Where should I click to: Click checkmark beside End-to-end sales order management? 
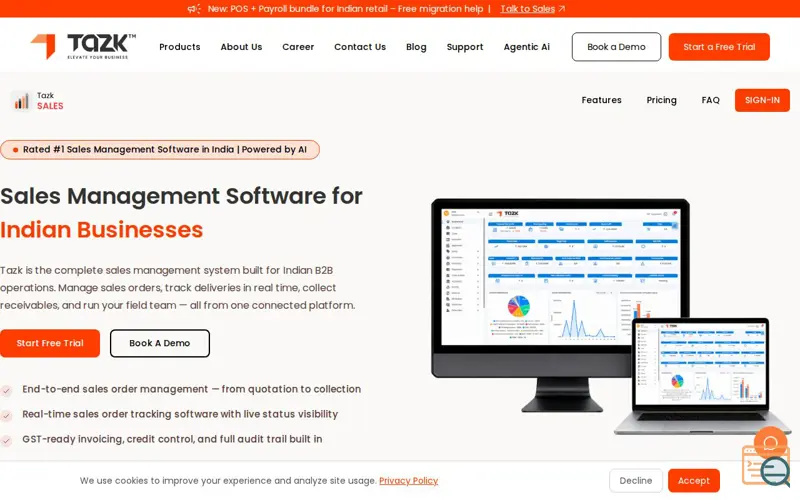(x=6, y=391)
